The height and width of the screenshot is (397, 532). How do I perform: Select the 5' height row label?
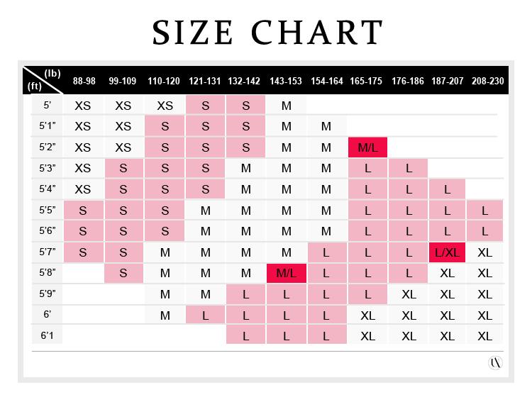(48, 106)
